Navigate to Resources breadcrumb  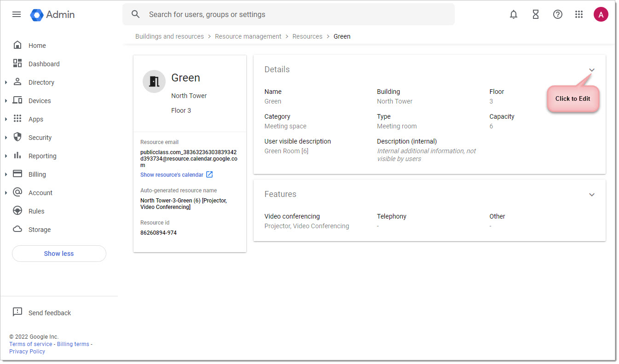(307, 36)
